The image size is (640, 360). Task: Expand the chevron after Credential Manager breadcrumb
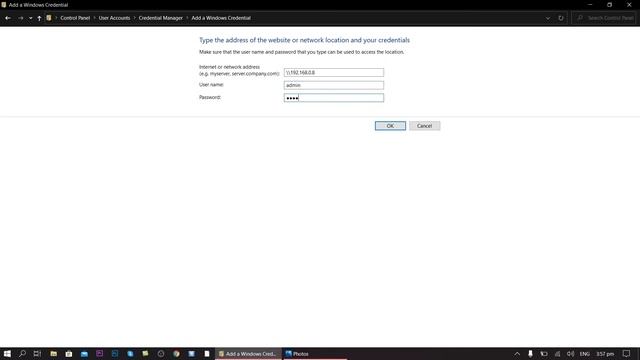click(x=187, y=18)
